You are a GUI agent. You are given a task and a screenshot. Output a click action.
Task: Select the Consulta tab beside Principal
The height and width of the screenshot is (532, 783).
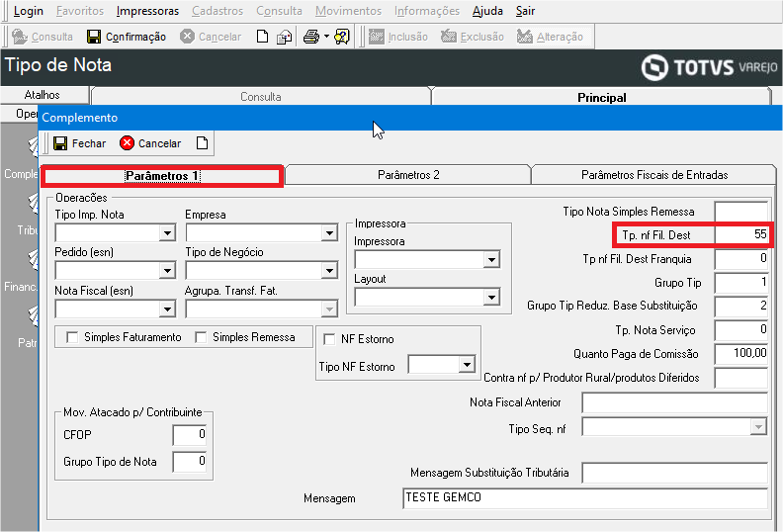(261, 97)
